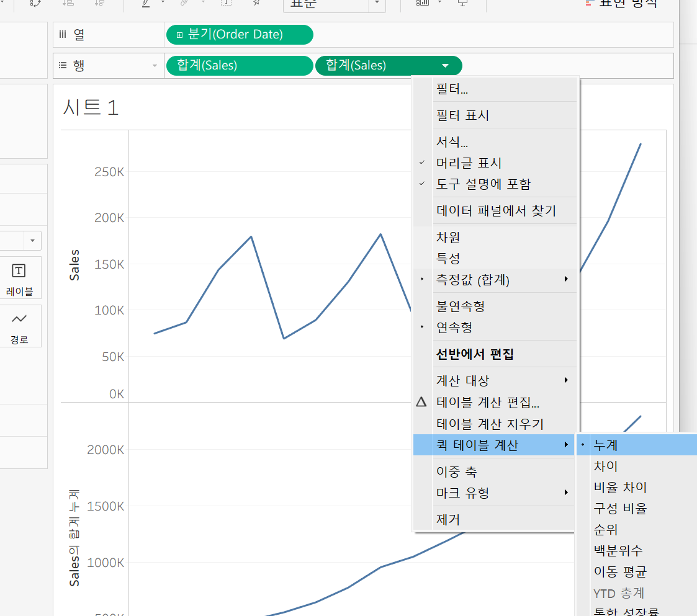This screenshot has height=616, width=697.
Task: Expand 퀵 테이블 계산 submenu
Action: (x=494, y=445)
